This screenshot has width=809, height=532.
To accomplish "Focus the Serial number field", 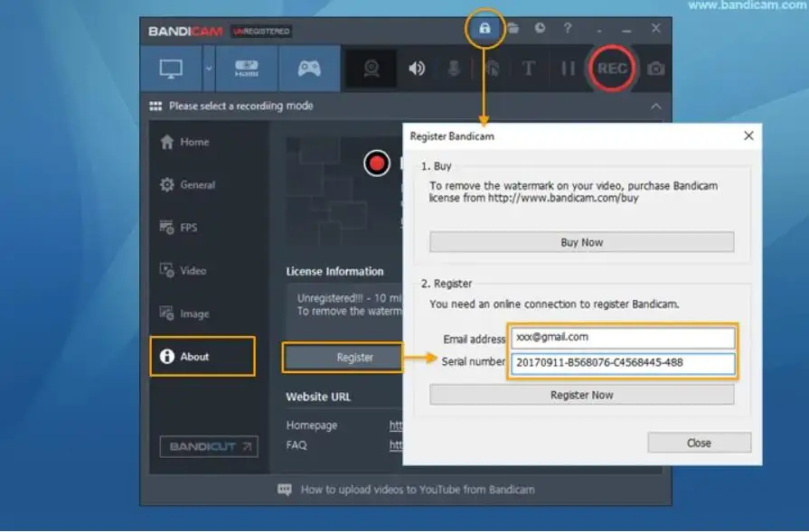I will pyautogui.click(x=623, y=363).
